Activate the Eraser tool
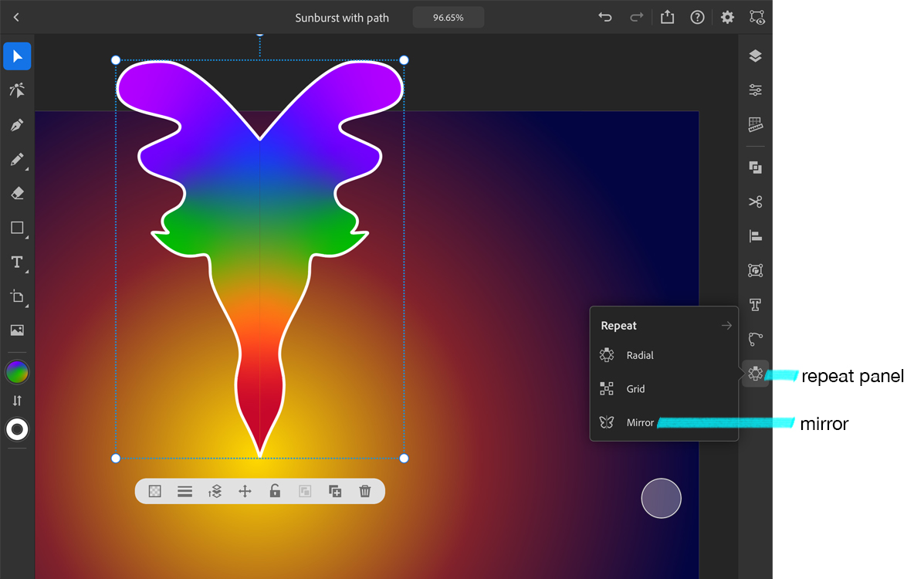Image resolution: width=924 pixels, height=579 pixels. (x=17, y=193)
